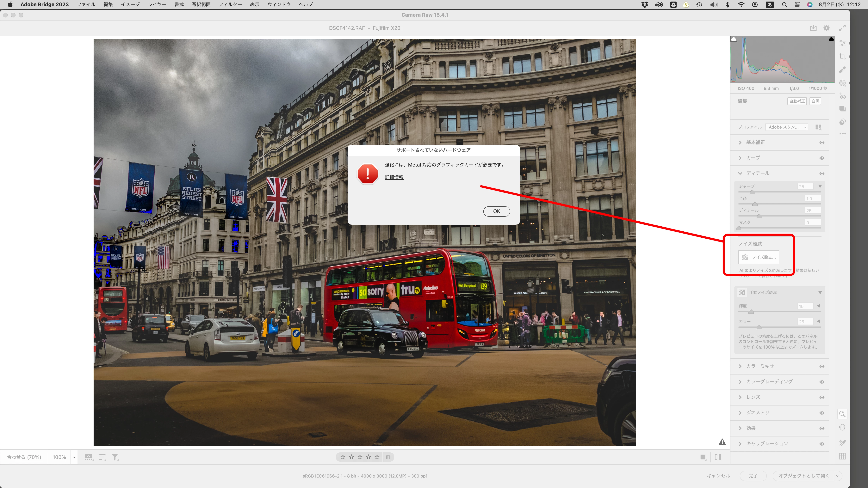
Task: Click the filter funnel icon in filmstrip bar
Action: point(115,457)
